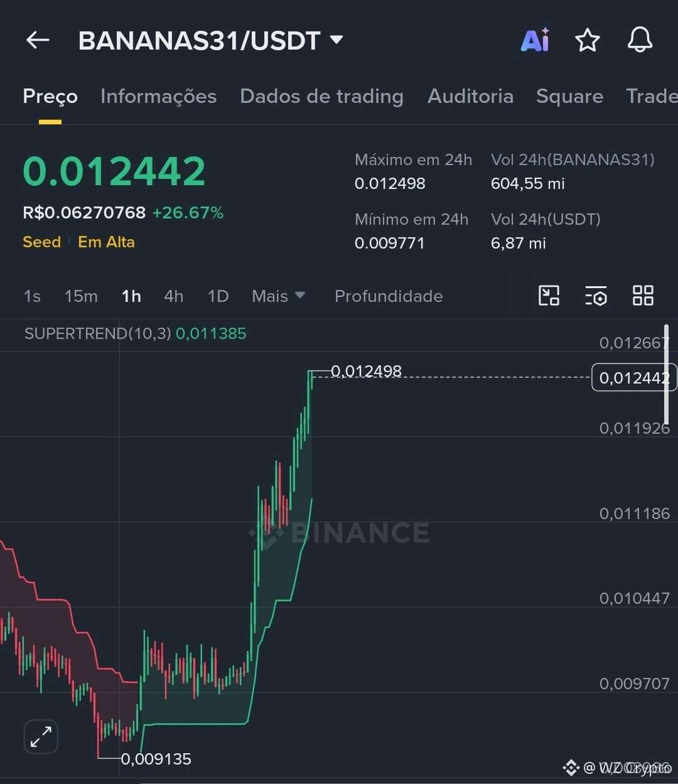Switch to the Preço tab
Viewport: 678px width, 784px height.
click(x=50, y=96)
